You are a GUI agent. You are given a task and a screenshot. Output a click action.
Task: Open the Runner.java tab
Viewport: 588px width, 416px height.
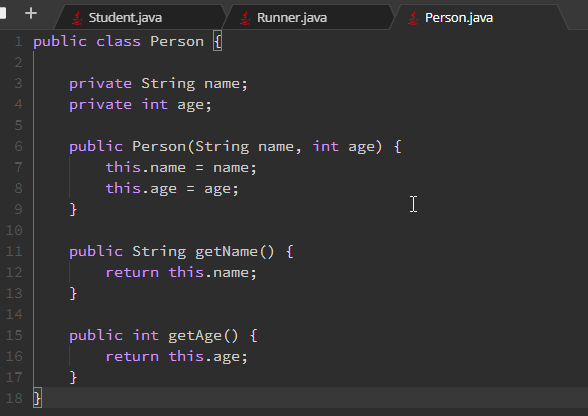point(308,18)
